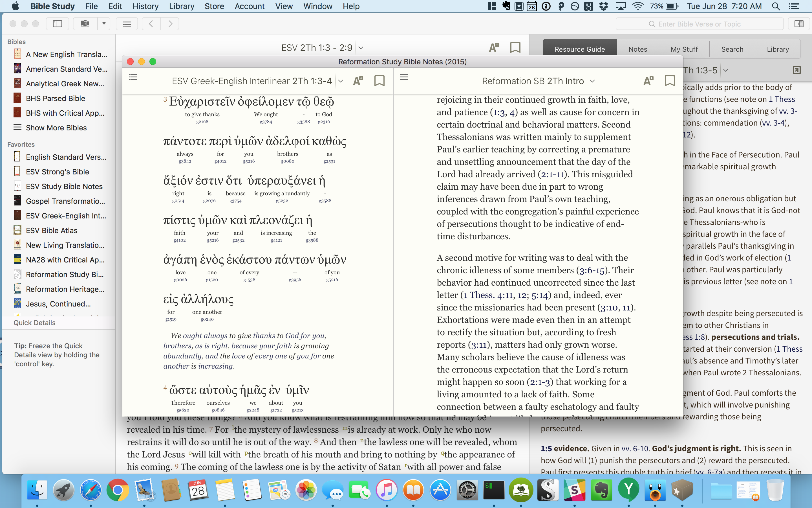The height and width of the screenshot is (508, 812).
Task: Switch to the Resource Guide tab
Action: pyautogui.click(x=579, y=49)
